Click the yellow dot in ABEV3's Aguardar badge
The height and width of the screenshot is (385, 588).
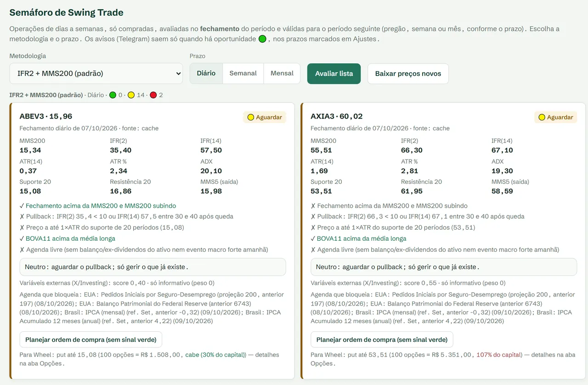click(x=251, y=117)
